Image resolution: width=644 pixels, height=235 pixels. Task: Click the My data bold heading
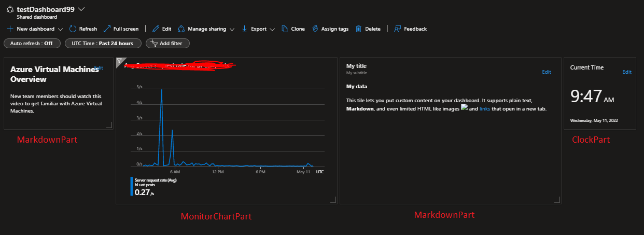pyautogui.click(x=356, y=86)
